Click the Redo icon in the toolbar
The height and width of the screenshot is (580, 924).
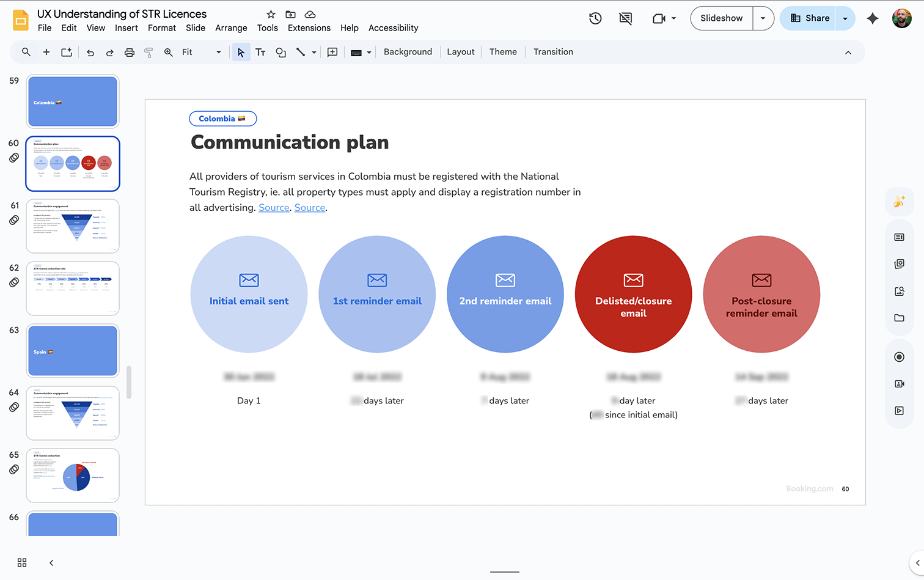109,52
